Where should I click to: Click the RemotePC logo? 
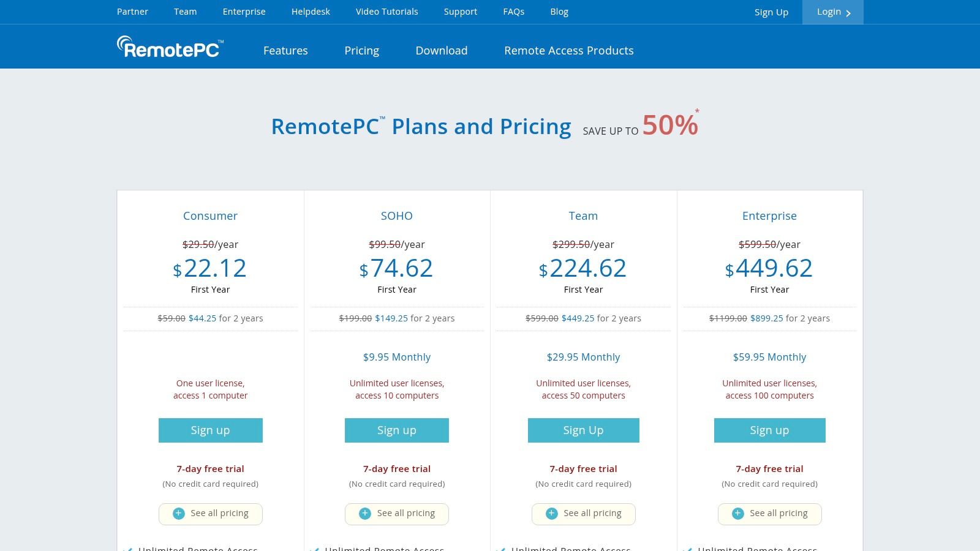point(170,47)
